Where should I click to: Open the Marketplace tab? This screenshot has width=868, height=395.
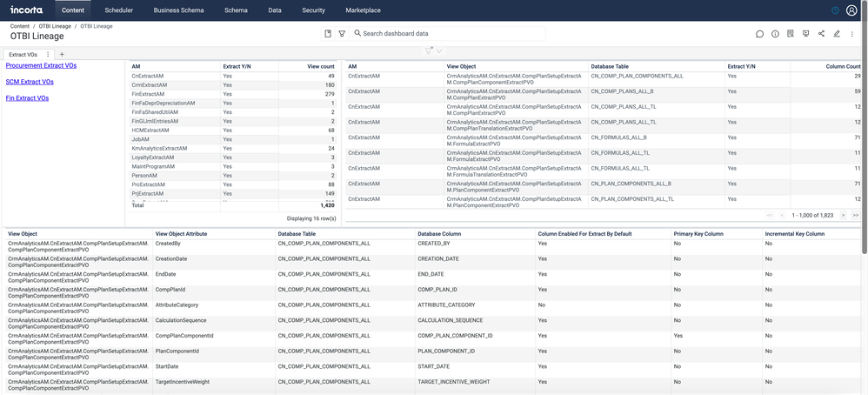point(363,10)
